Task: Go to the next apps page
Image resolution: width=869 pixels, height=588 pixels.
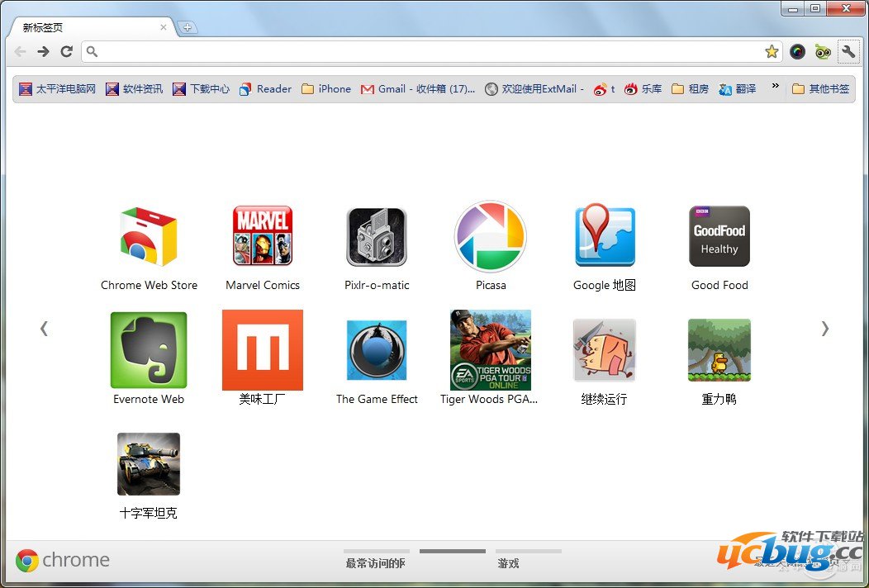Action: (x=824, y=329)
